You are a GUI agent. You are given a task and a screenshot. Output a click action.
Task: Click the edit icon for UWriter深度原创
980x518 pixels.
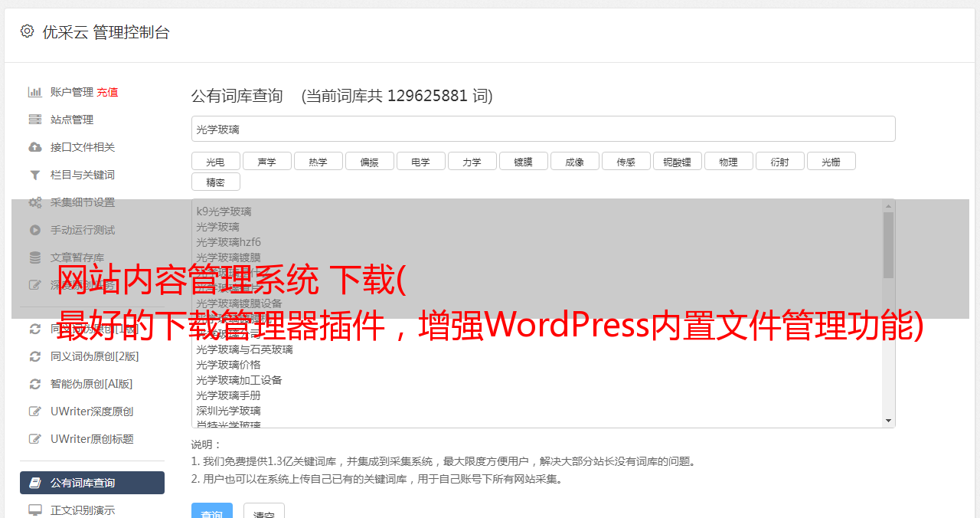point(35,411)
